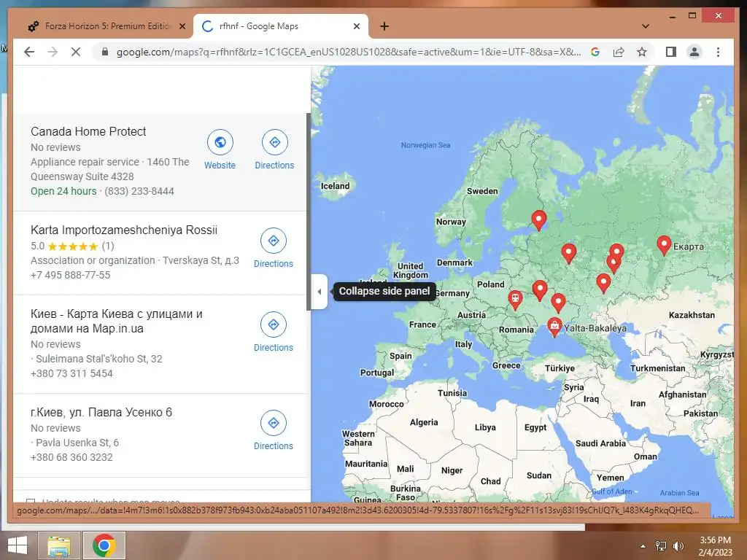Image resolution: width=747 pixels, height=560 pixels.
Task: Click the shopping pin at Yalta-Bakaleya
Action: click(x=554, y=327)
